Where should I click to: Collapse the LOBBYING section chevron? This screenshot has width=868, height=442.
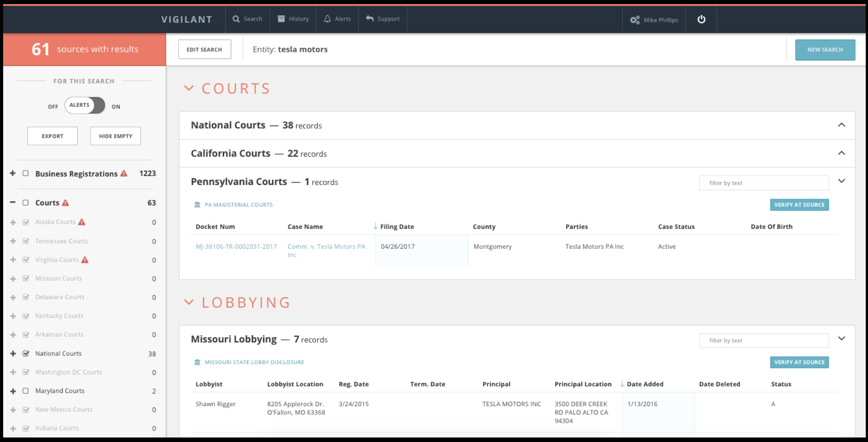189,302
